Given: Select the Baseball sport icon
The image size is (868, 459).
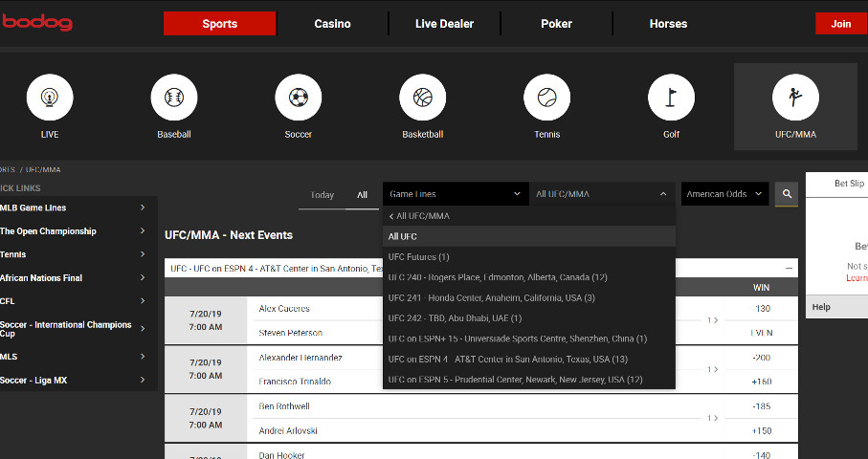Looking at the screenshot, I should point(174,98).
